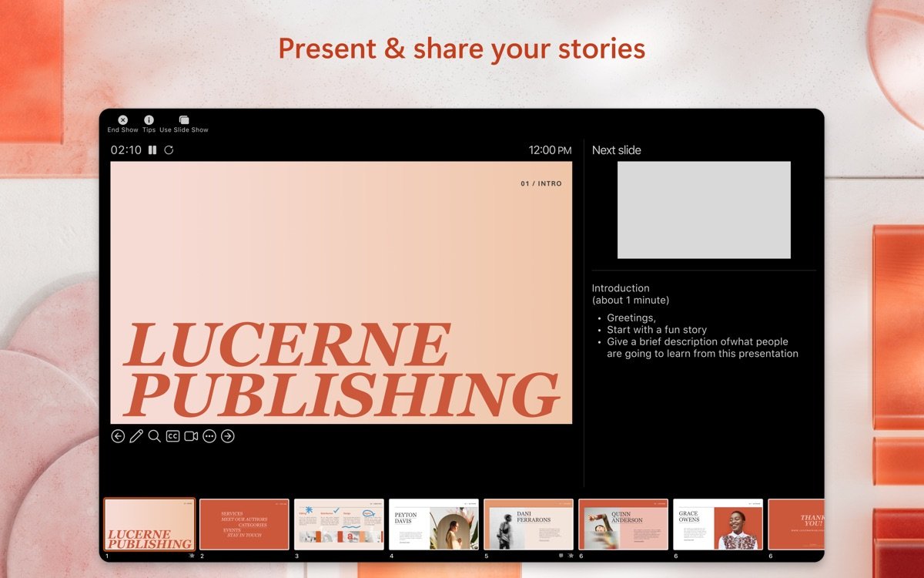
Task: Select the Dani Ferrarons slide thumbnail
Action: (x=528, y=523)
